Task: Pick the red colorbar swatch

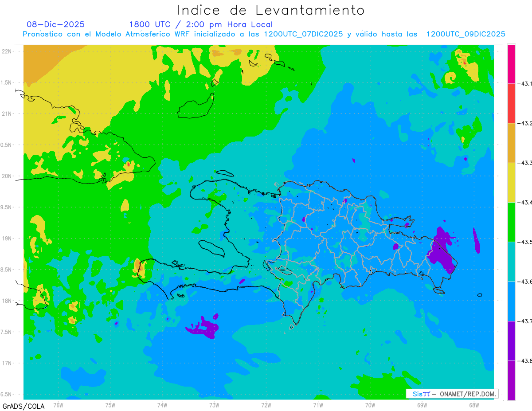Action: click(511, 103)
